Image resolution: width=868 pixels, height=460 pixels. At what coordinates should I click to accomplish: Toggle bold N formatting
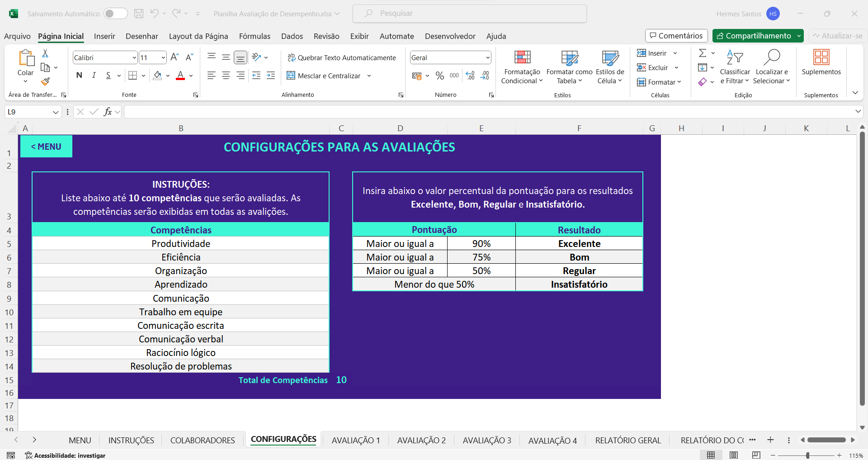(79, 76)
